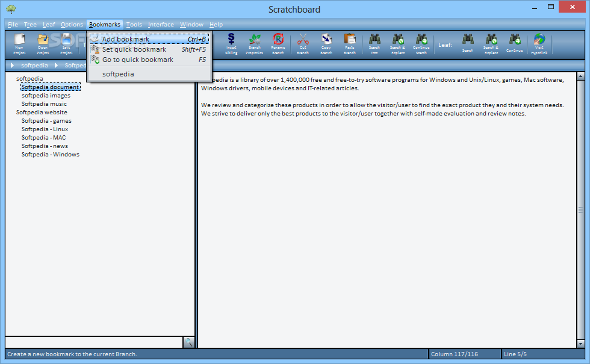
Task: Select the Softpedia - Linux branch
Action: 45,129
